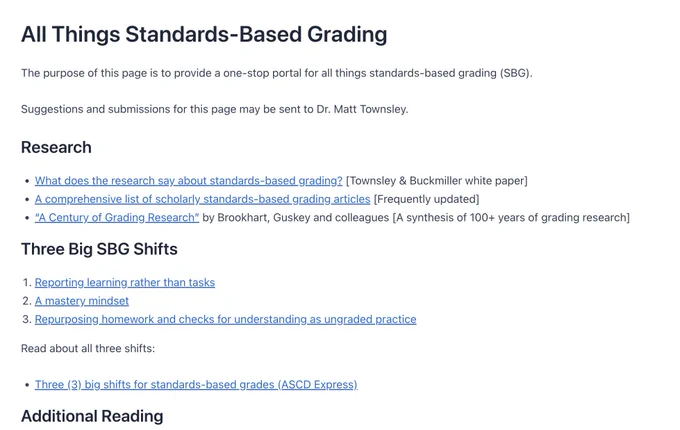Click the Three Big SBG Shifts heading

click(99, 249)
